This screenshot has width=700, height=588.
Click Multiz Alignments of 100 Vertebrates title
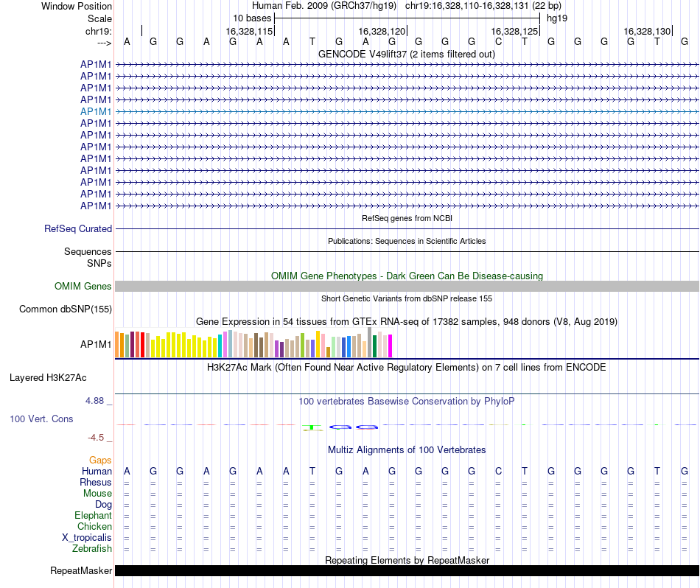(x=407, y=450)
